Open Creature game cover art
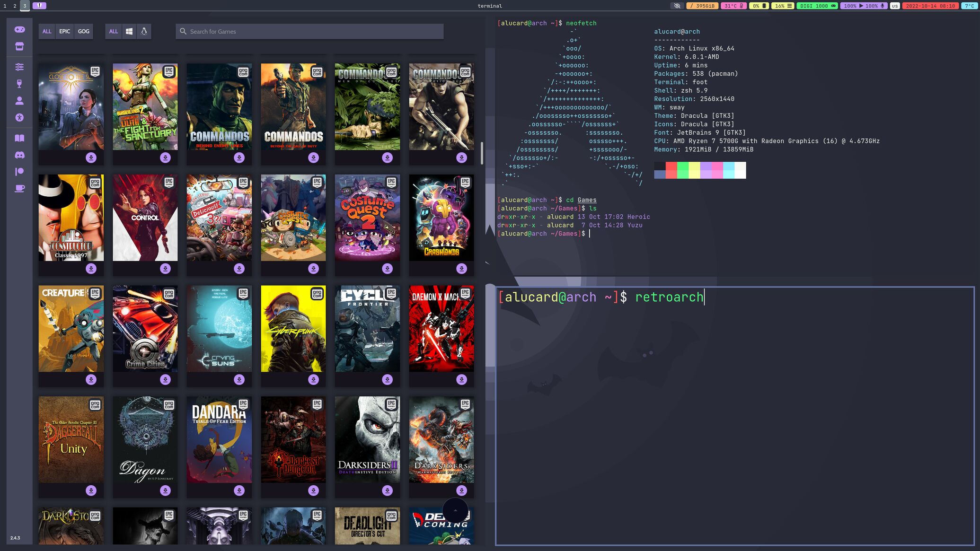Image resolution: width=980 pixels, height=551 pixels. tap(71, 329)
